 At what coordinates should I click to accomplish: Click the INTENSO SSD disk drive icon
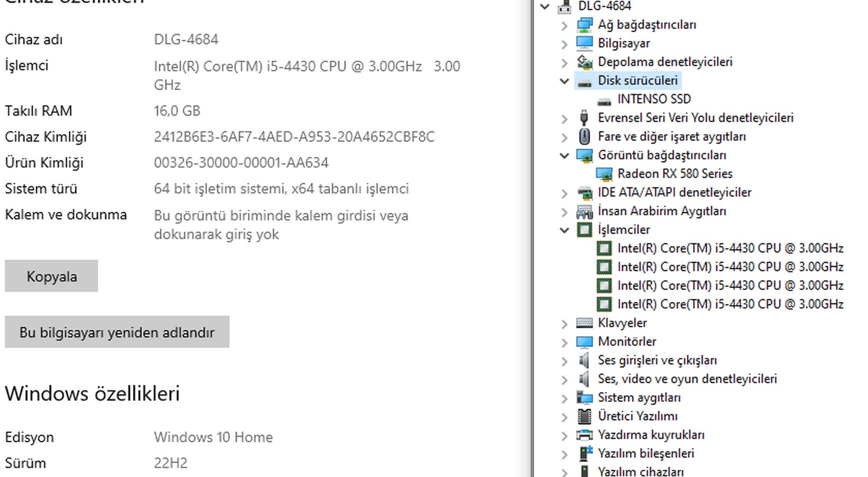point(604,100)
